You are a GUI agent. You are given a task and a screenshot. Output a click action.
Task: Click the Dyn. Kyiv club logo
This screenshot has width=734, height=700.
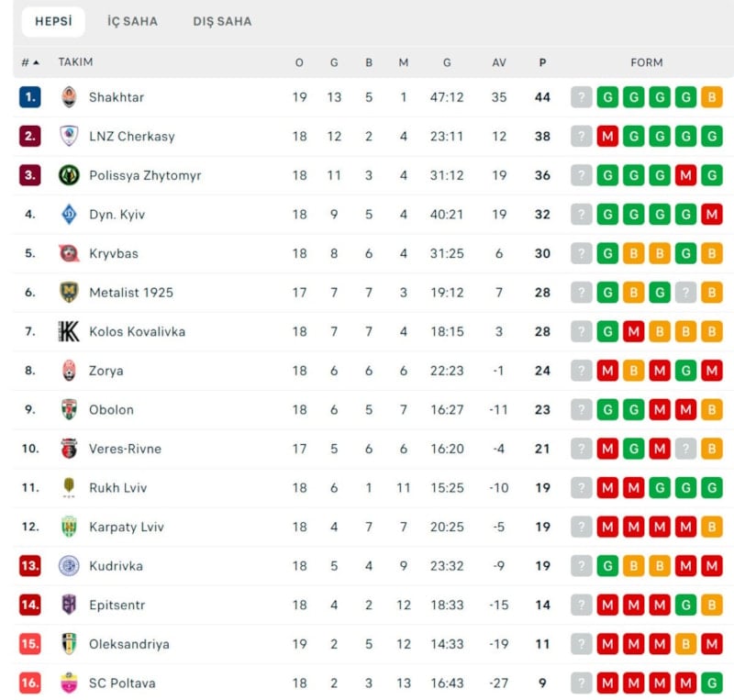pyautogui.click(x=69, y=214)
